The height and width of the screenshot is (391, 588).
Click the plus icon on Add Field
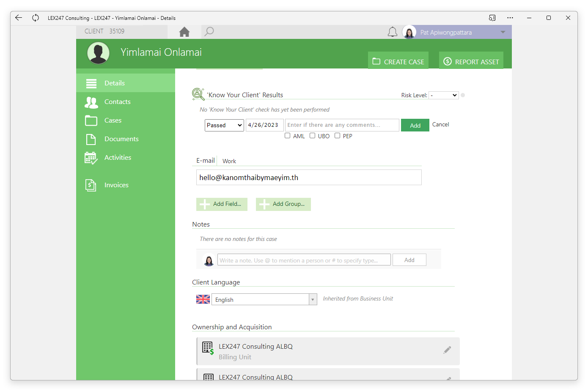(x=205, y=204)
